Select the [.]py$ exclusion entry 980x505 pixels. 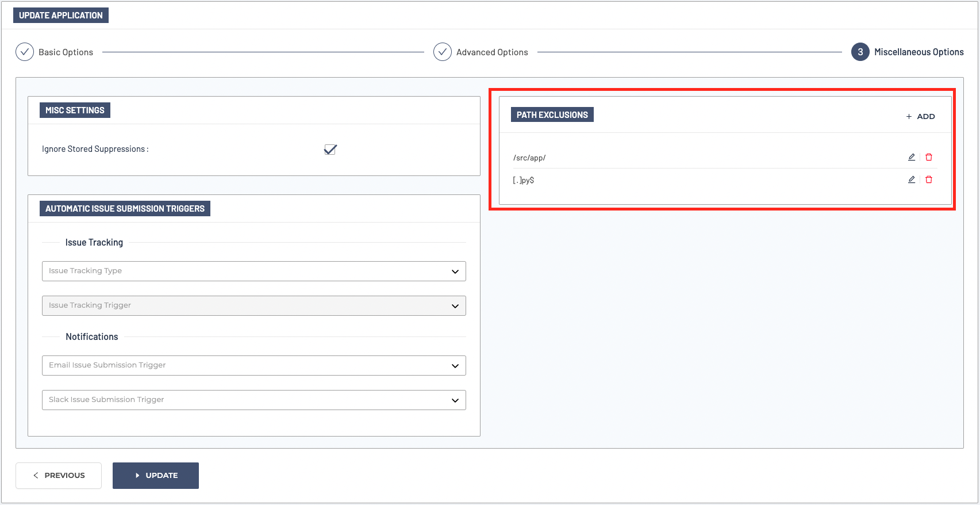(x=524, y=180)
